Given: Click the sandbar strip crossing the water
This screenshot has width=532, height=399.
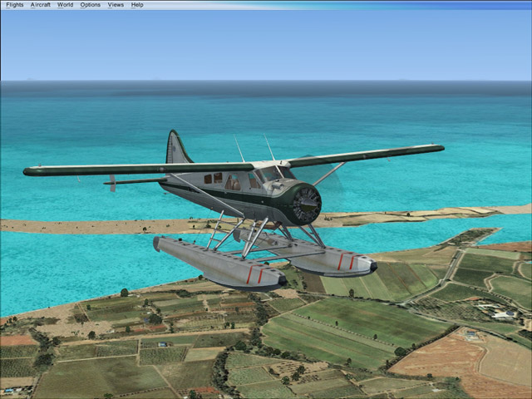Looking at the screenshot, I should point(83,224).
